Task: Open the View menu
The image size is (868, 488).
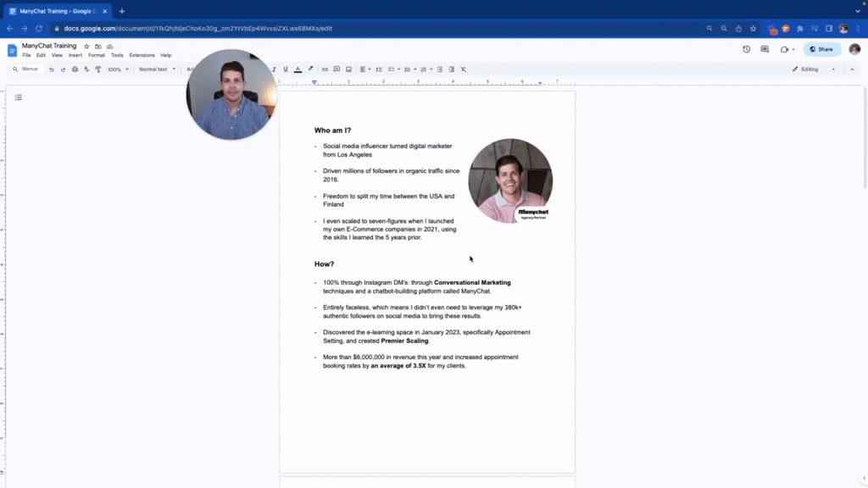Action: pyautogui.click(x=57, y=55)
